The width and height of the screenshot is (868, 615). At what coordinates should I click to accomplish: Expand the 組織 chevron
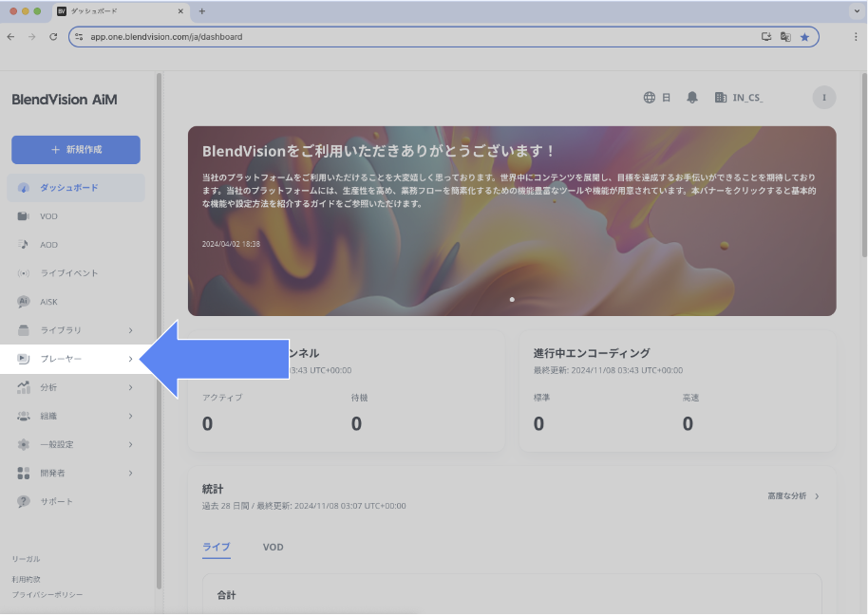(x=131, y=416)
